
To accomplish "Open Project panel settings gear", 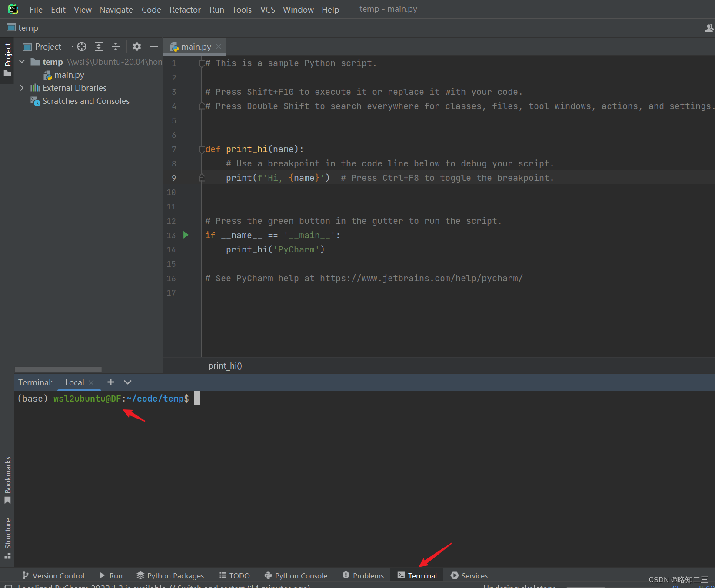I will (x=137, y=47).
